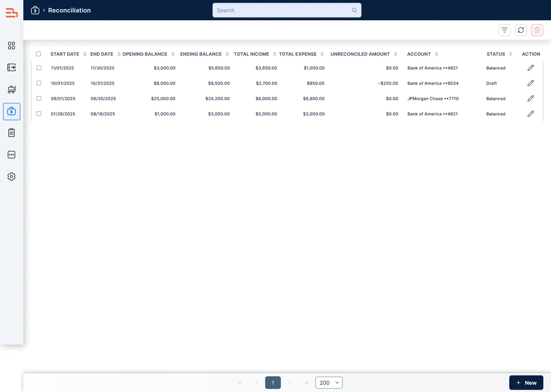Go to the first page

pyautogui.click(x=240, y=383)
